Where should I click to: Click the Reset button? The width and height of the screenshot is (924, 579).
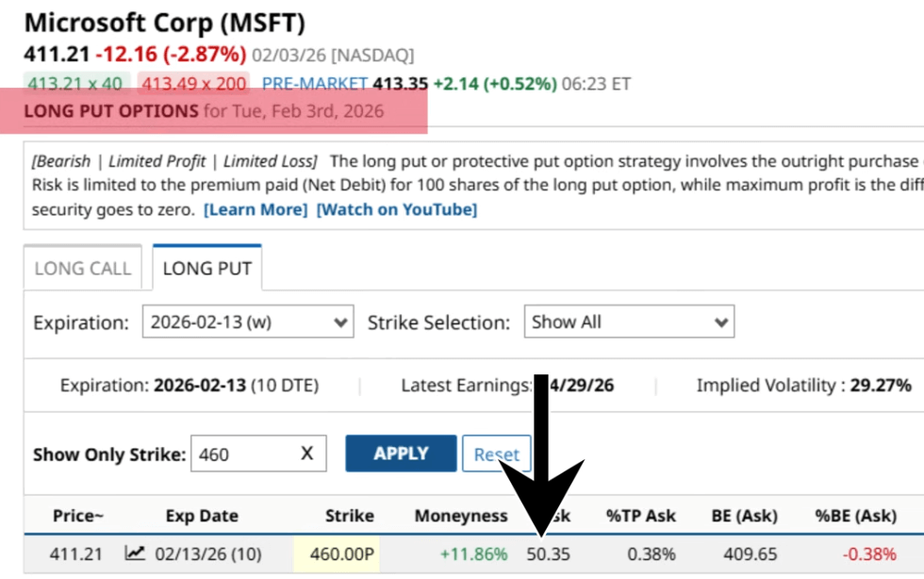496,453
